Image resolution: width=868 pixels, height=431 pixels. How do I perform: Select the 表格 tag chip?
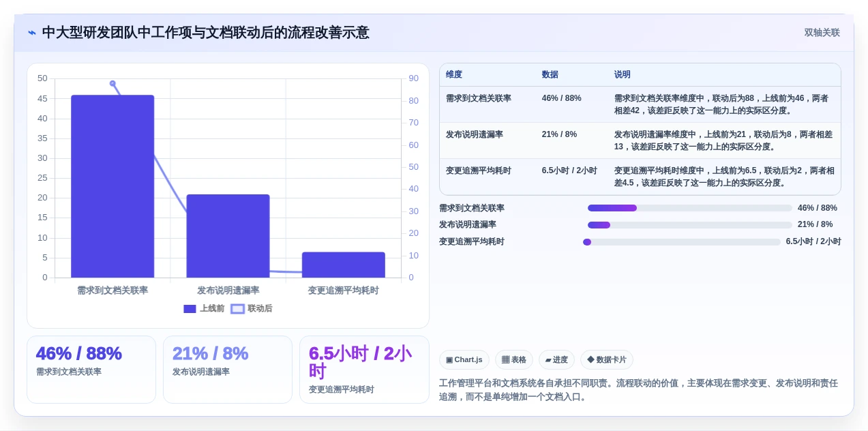pyautogui.click(x=514, y=360)
